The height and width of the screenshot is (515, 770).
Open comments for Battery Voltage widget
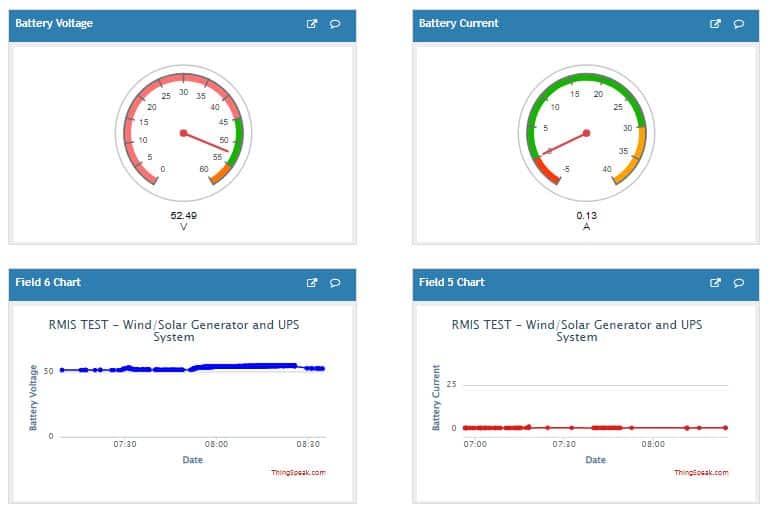[x=335, y=24]
